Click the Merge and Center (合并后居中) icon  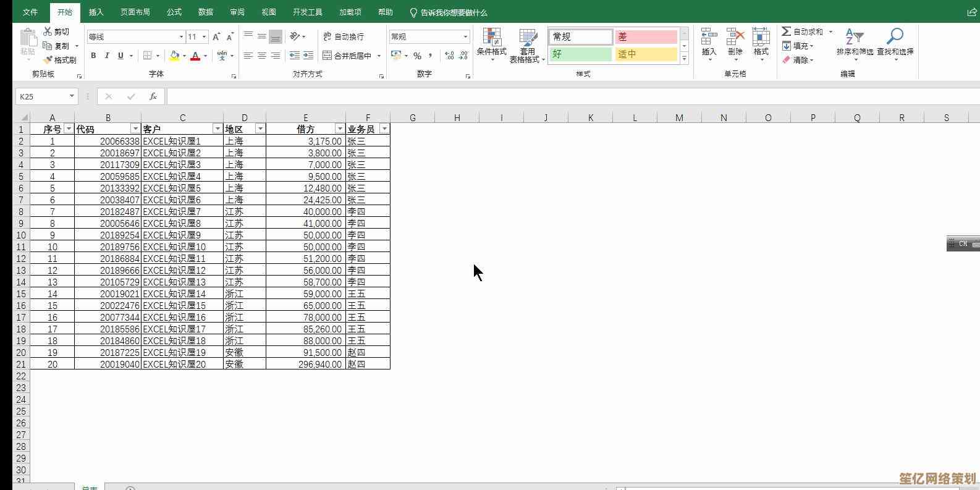[327, 56]
